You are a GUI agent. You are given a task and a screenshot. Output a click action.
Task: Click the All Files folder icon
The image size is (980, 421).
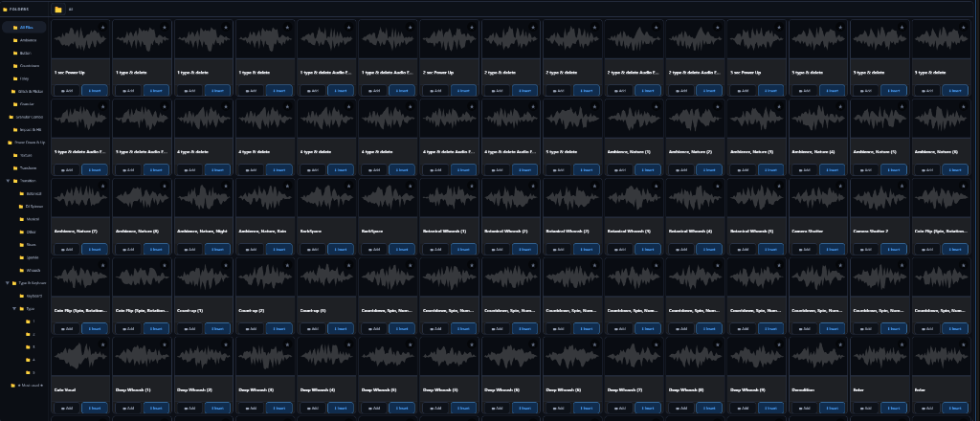15,28
